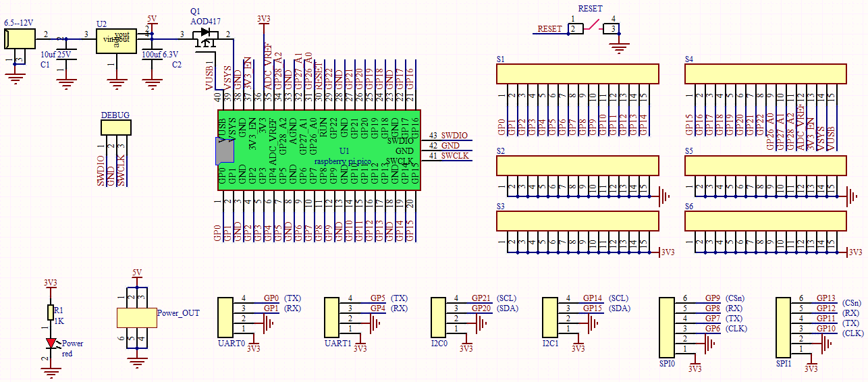Click the (CLK) note beside GP6 on SPI0

(736, 328)
